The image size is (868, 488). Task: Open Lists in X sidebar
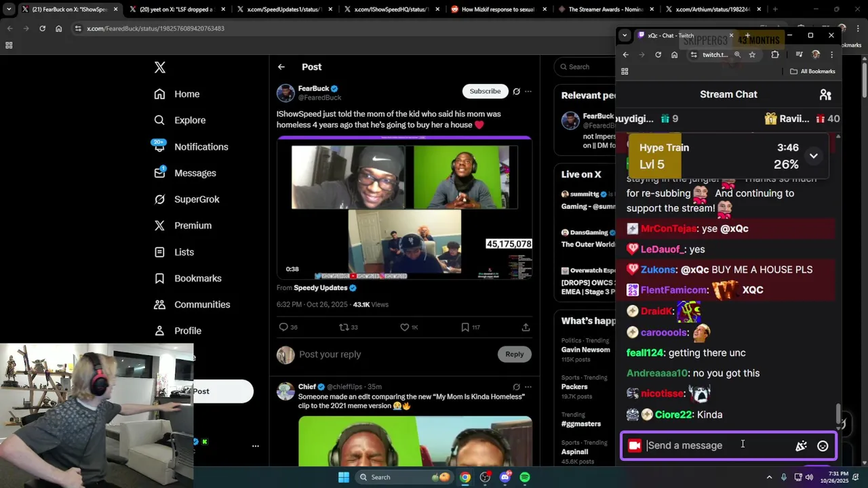click(x=174, y=252)
